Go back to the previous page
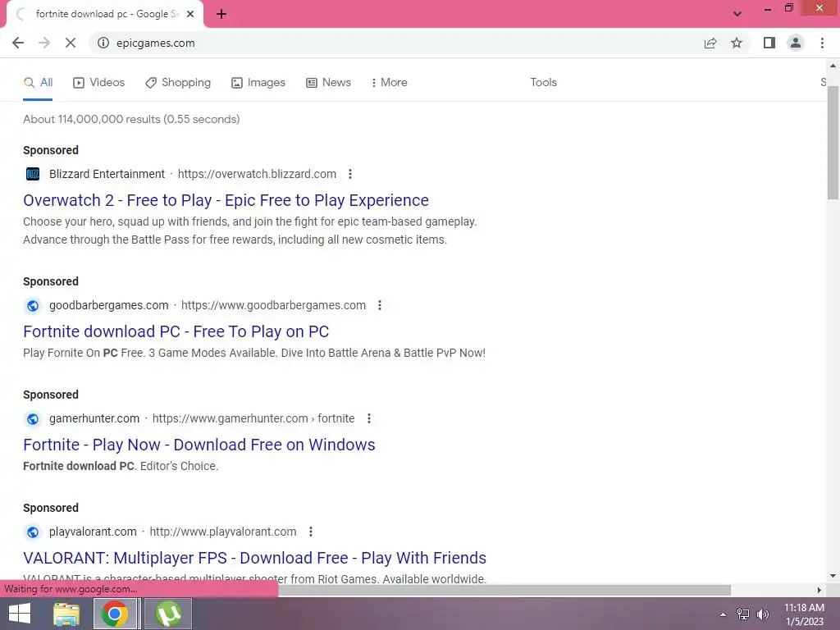 18,43
